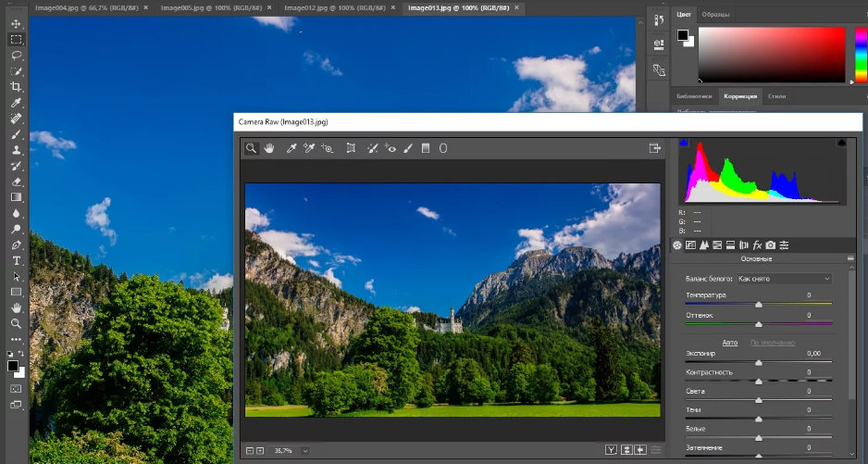Screen dimensions: 868x464
Task: Toggle shadow clipping warning on histogram
Action: pos(684,143)
